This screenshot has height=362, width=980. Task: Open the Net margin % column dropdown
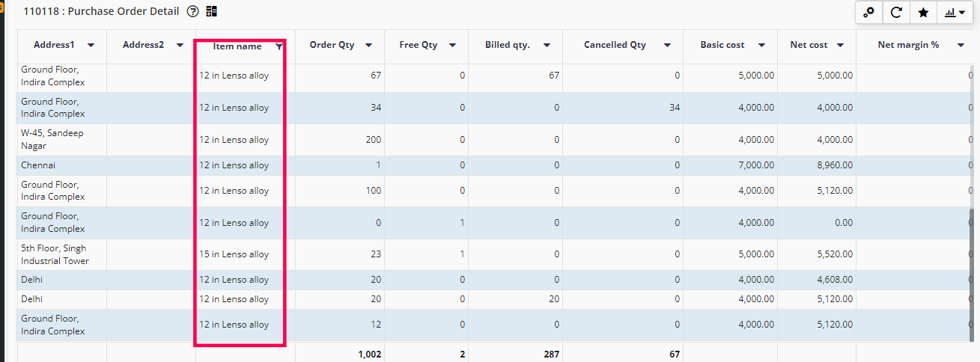click(x=960, y=46)
